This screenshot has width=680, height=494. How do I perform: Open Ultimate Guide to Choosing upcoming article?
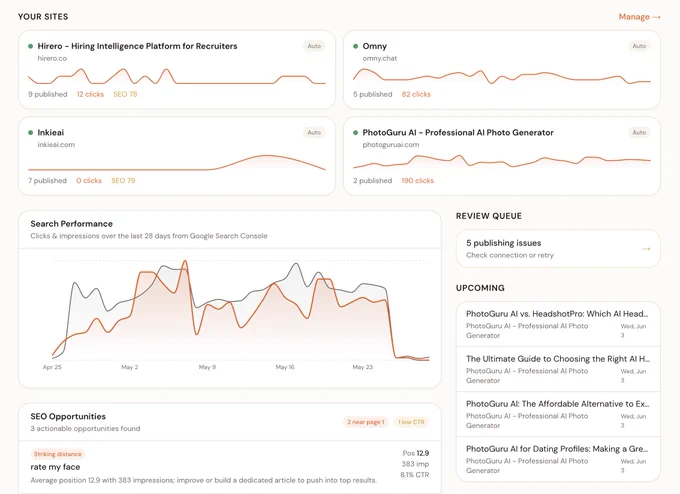(558, 369)
